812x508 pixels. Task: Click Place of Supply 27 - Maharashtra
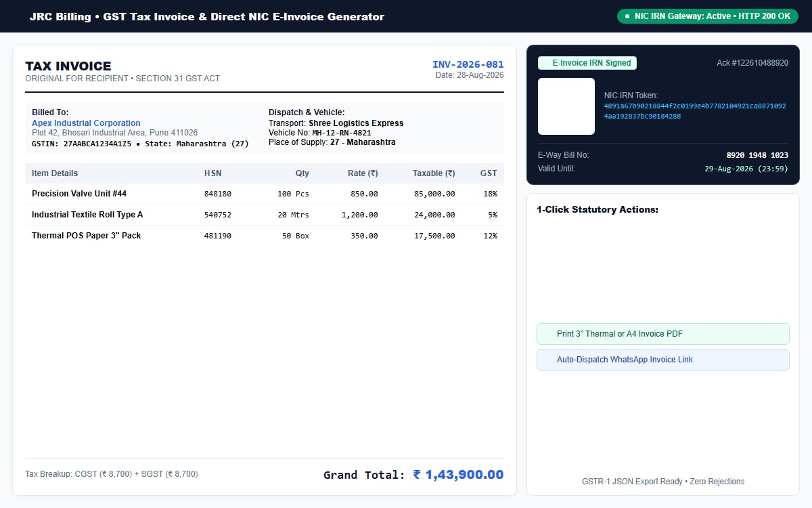[363, 142]
